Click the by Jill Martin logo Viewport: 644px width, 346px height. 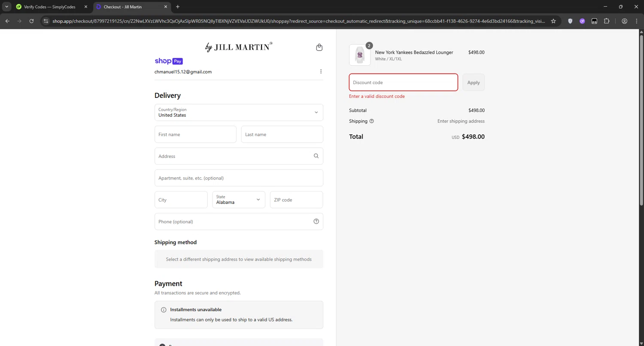(238, 47)
